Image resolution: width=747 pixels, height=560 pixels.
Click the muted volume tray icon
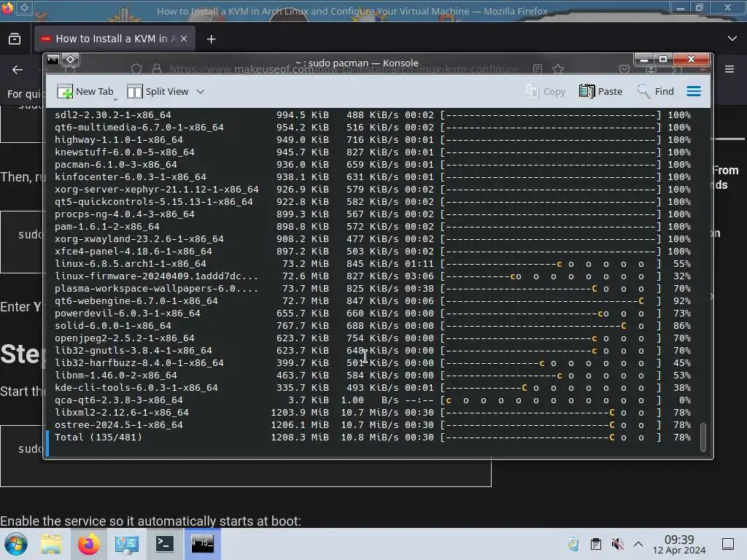click(x=617, y=544)
